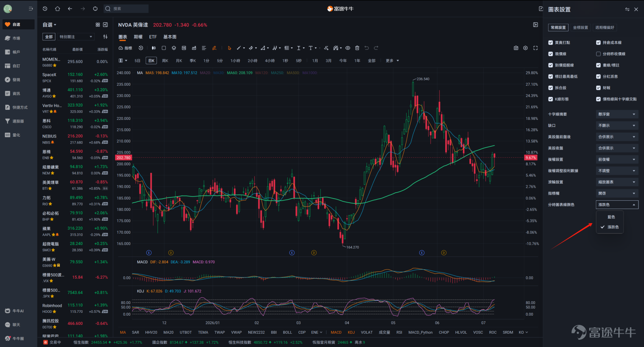The height and width of the screenshot is (347, 644).
Task: Open the 指標欄 dropdown
Action: [x=617, y=193]
